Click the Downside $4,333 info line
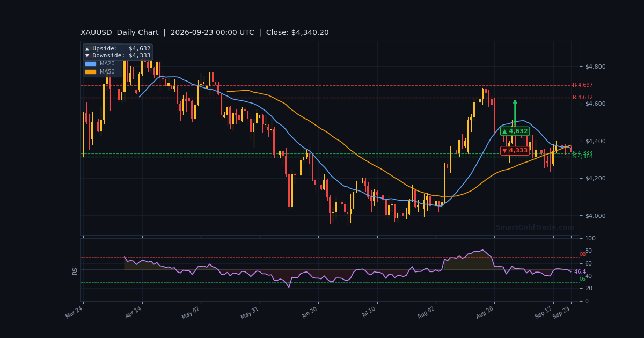 [x=118, y=56]
